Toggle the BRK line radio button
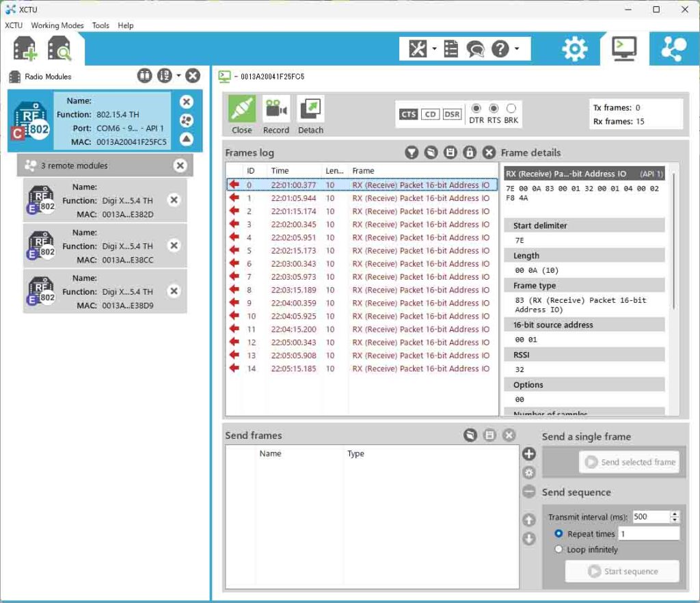Screen dimensions: 700x603 point(511,109)
